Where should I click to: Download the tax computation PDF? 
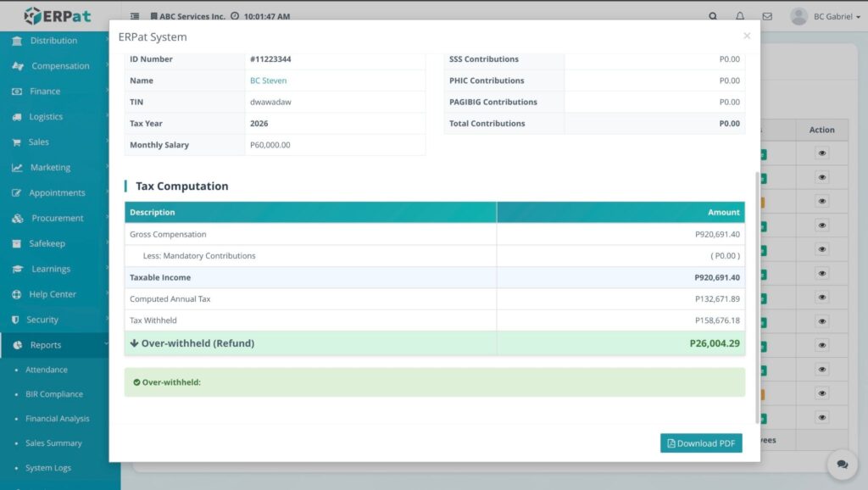coord(701,443)
